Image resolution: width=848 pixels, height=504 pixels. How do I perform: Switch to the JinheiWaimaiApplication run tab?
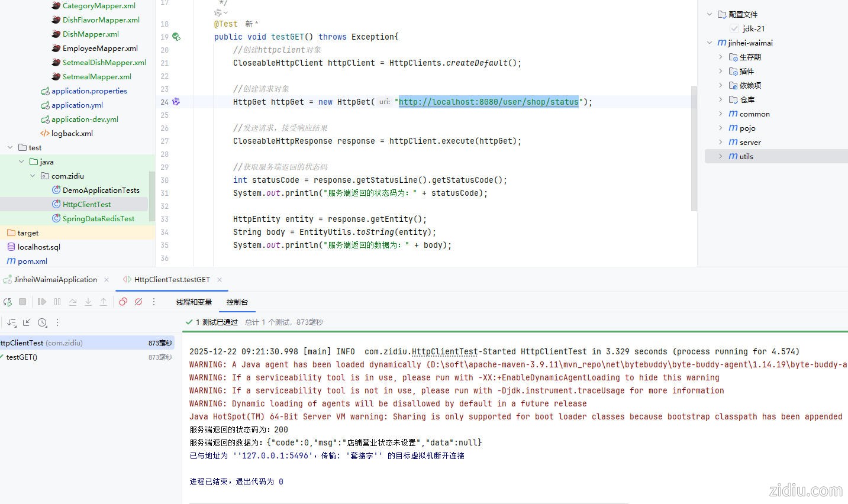(x=55, y=280)
